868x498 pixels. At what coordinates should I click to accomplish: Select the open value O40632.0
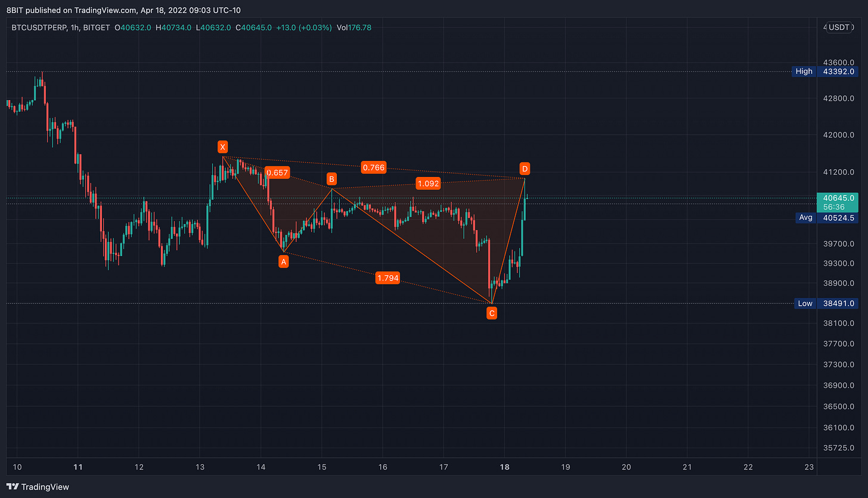click(132, 27)
